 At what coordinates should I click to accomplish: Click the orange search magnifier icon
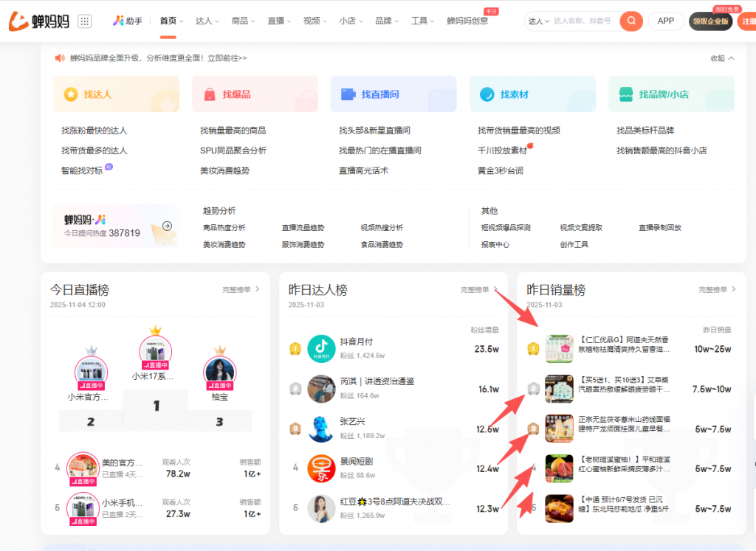(x=631, y=21)
